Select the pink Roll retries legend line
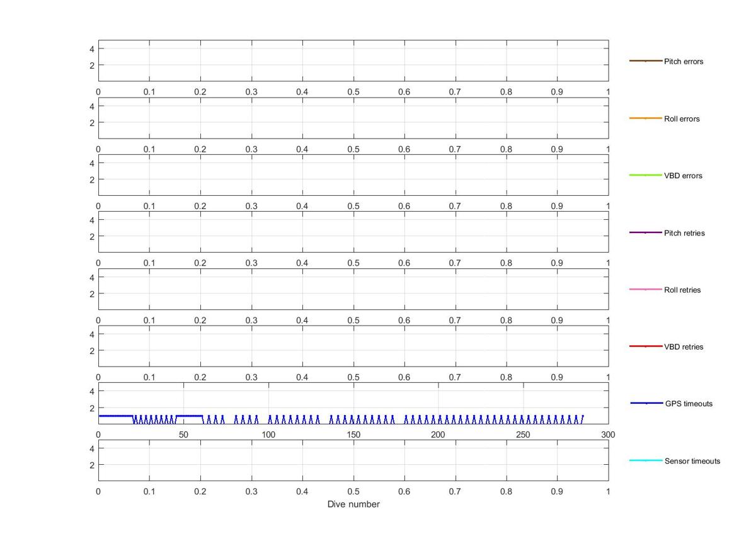 [646, 290]
